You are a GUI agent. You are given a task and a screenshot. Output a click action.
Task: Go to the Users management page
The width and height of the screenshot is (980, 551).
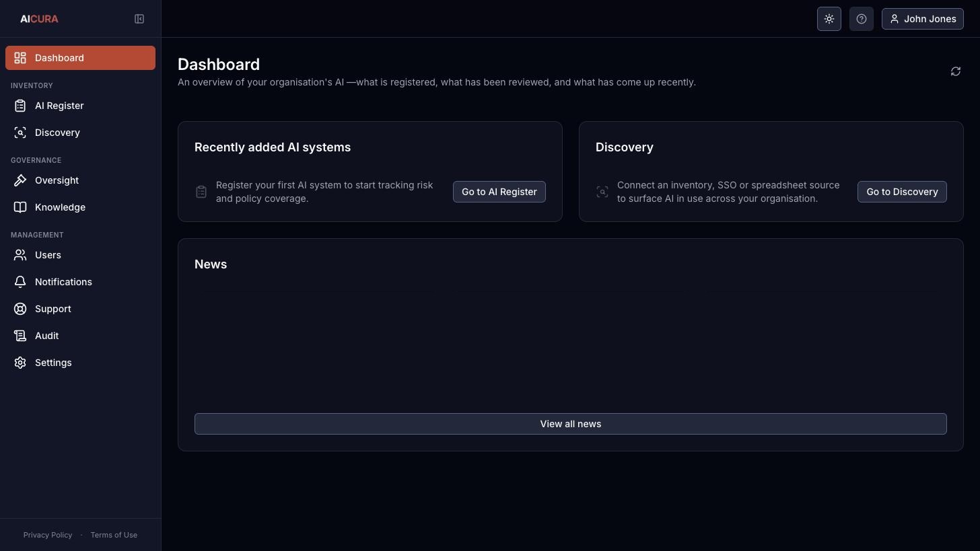80,255
